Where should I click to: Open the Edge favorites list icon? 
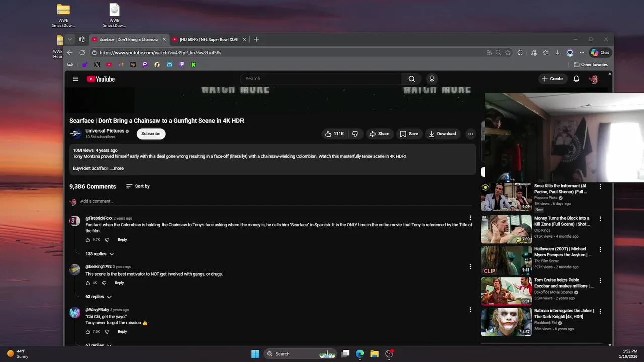tap(545, 52)
